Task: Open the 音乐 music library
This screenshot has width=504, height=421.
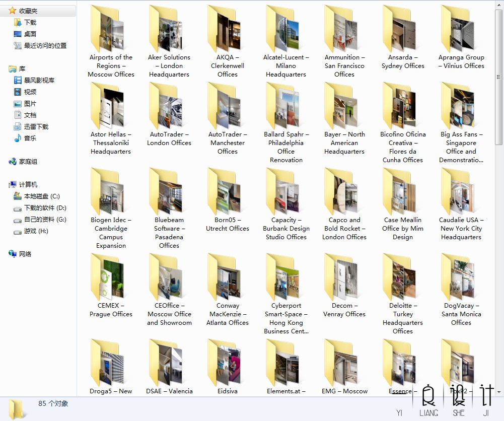Action: [25, 138]
